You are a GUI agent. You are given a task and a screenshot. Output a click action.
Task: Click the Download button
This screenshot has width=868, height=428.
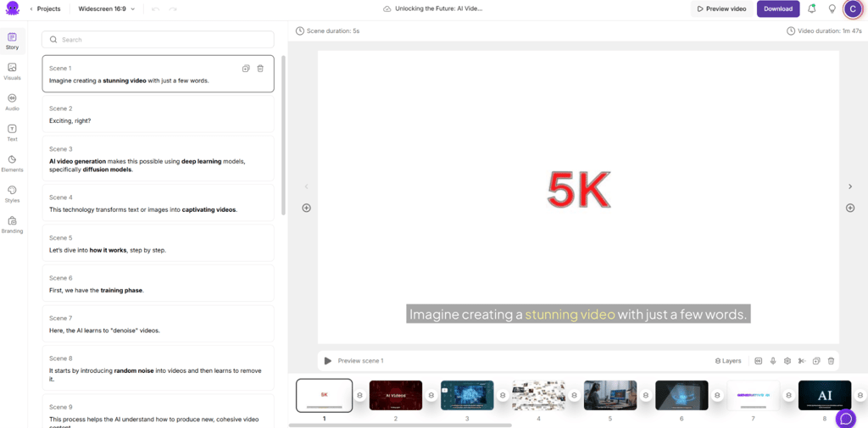coord(778,8)
